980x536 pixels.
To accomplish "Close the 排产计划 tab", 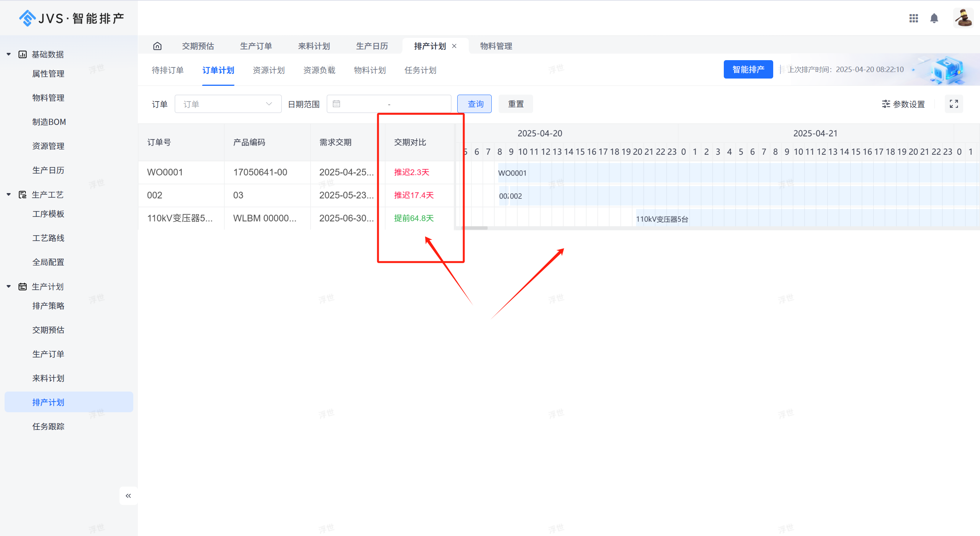I will [x=454, y=46].
